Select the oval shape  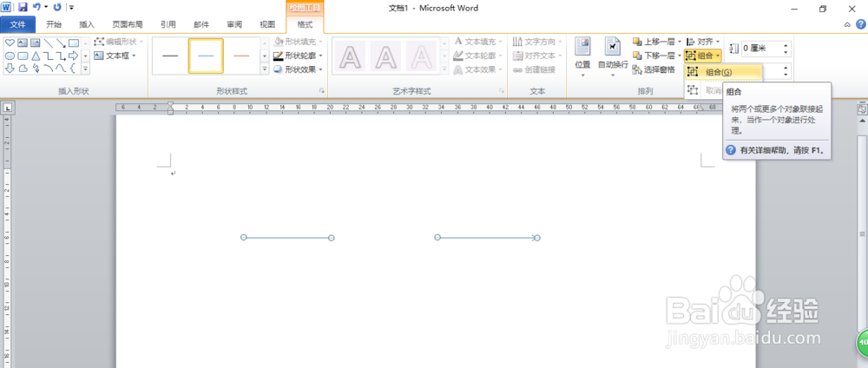click(x=10, y=56)
